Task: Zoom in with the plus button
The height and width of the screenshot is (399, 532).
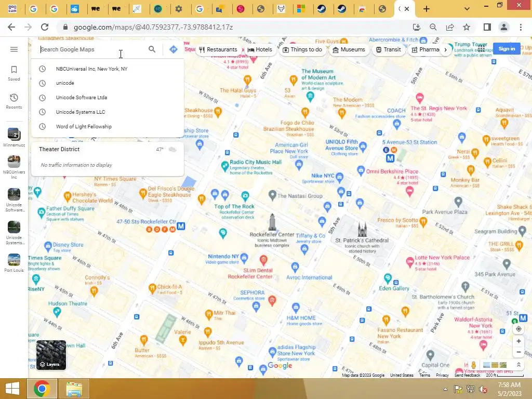Action: (518, 341)
